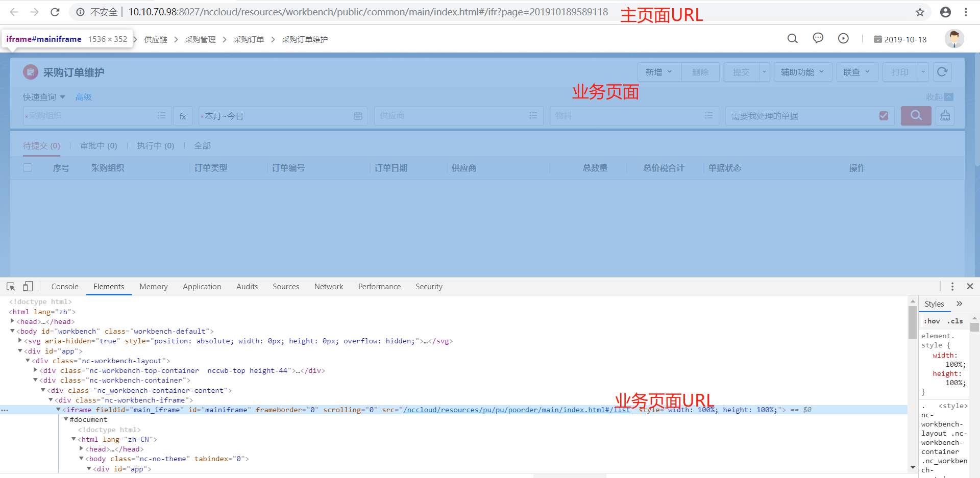Expand the 快速查询 dropdown
980x478 pixels.
tap(44, 97)
